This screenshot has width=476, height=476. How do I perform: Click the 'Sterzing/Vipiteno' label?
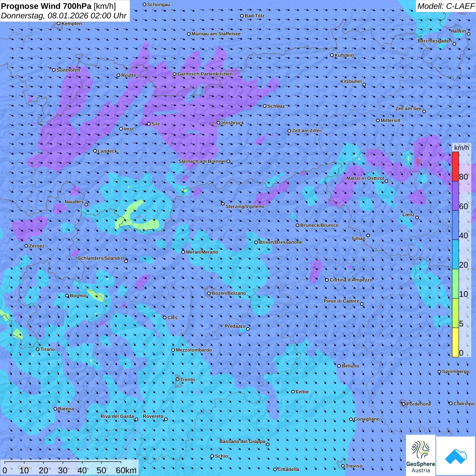245,206
